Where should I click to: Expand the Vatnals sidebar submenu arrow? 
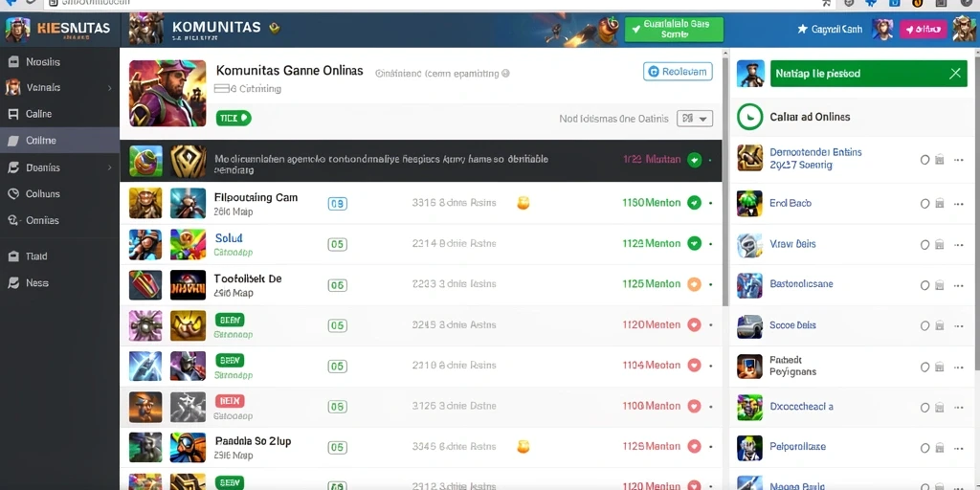coord(109,88)
